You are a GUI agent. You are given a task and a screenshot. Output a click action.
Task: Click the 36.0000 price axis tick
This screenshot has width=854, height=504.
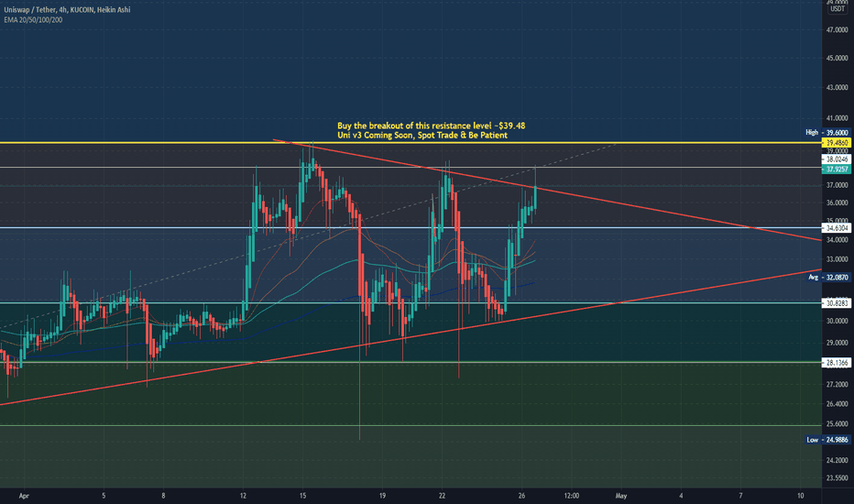click(x=838, y=203)
